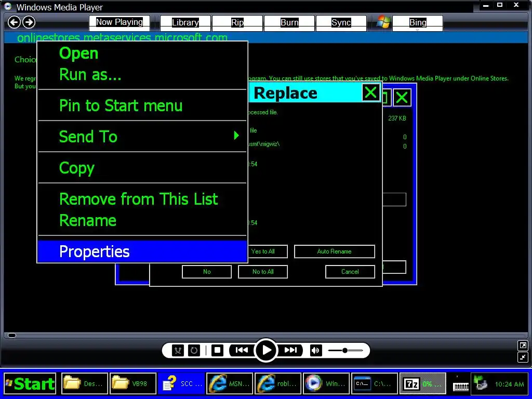The height and width of the screenshot is (399, 532).
Task: Turn on repeat in playback controls
Action: click(x=194, y=350)
